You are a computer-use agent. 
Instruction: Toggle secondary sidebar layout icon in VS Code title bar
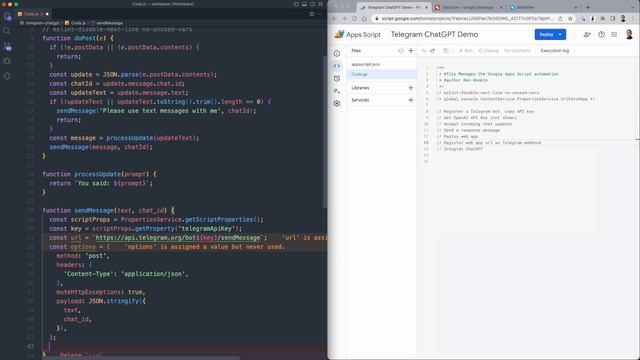[x=313, y=4]
